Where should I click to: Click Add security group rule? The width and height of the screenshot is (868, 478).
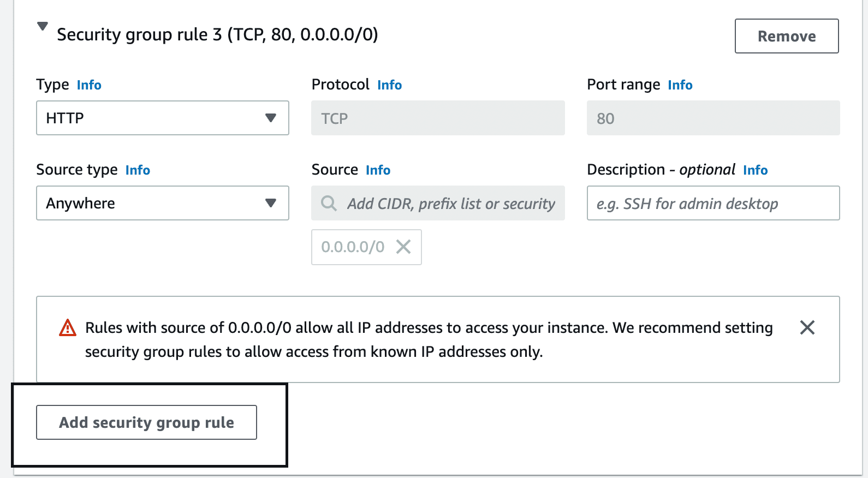coord(146,422)
